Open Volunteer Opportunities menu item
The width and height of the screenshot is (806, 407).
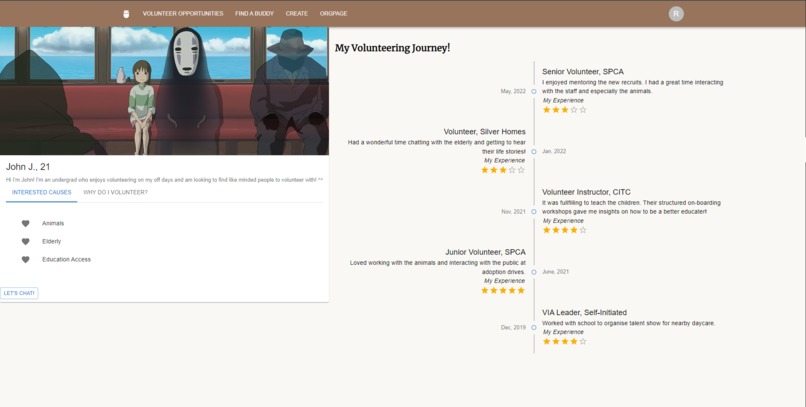(x=183, y=13)
